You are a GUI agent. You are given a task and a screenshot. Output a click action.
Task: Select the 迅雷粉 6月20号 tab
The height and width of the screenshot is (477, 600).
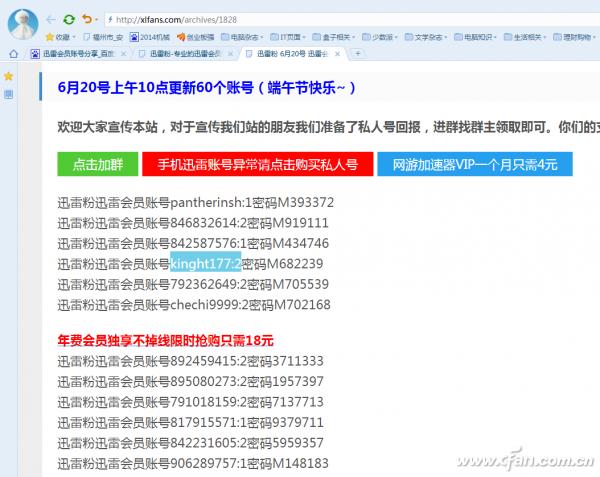(x=292, y=54)
